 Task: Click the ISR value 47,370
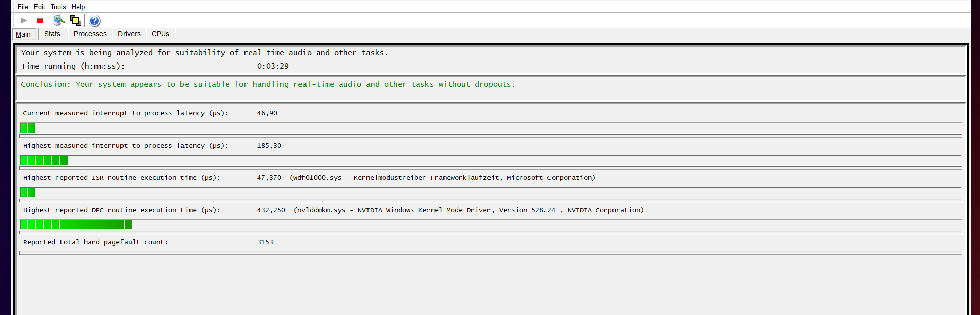269,178
